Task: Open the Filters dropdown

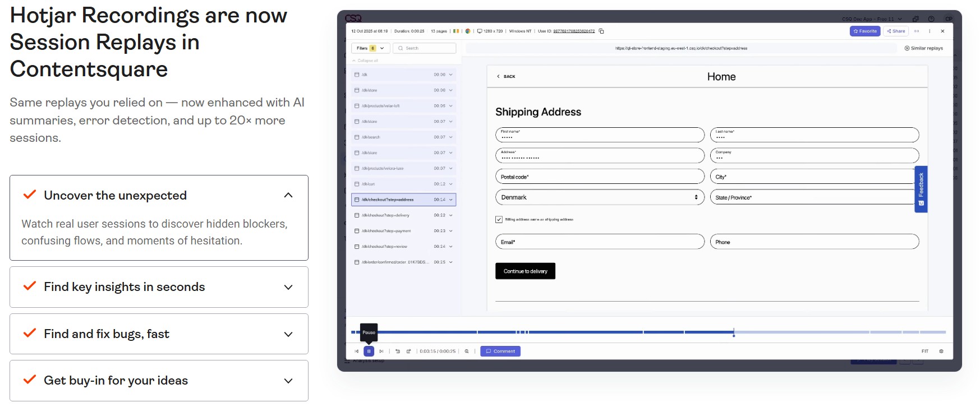Action: [x=370, y=48]
